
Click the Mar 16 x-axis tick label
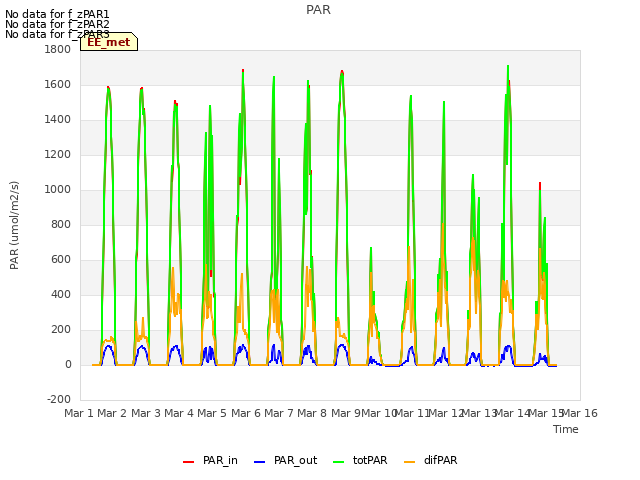pyautogui.click(x=580, y=413)
